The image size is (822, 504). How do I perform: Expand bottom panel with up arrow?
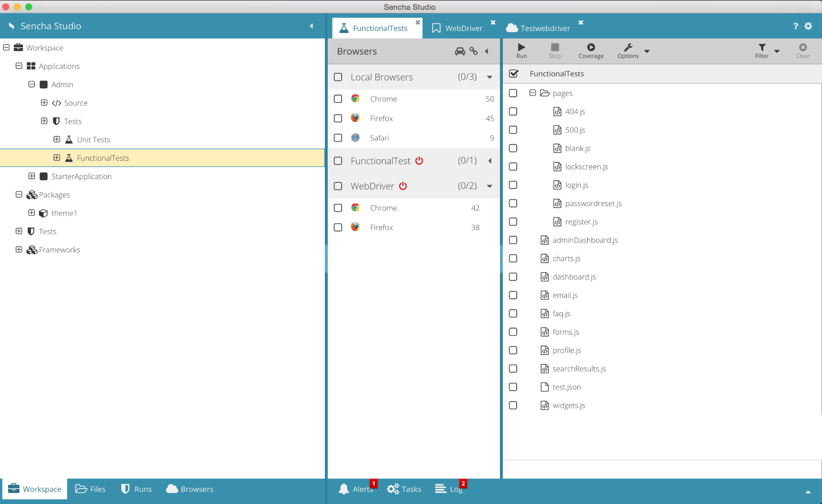[808, 492]
